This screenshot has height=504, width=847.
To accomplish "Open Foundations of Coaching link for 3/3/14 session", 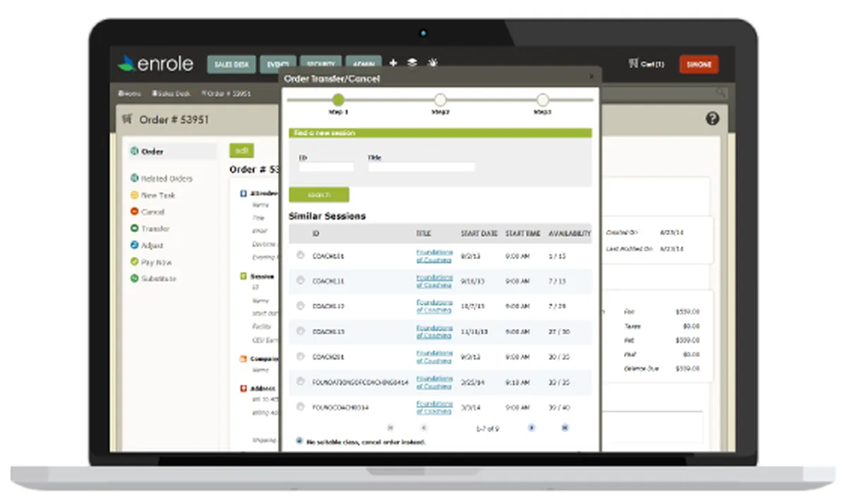I will [434, 407].
